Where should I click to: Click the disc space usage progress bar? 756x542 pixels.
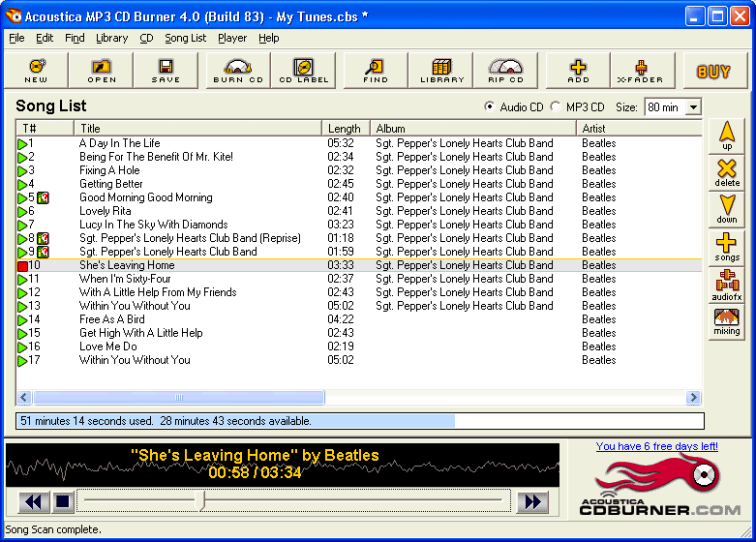point(360,421)
